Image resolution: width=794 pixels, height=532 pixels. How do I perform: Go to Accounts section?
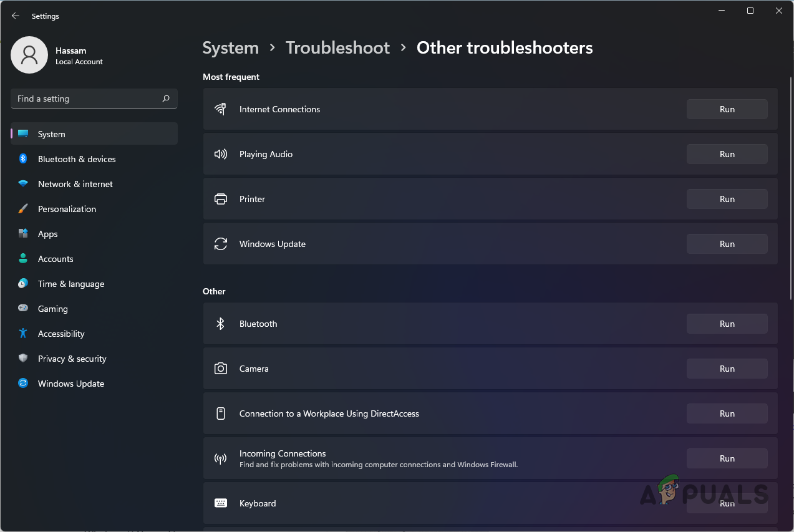[x=56, y=259]
